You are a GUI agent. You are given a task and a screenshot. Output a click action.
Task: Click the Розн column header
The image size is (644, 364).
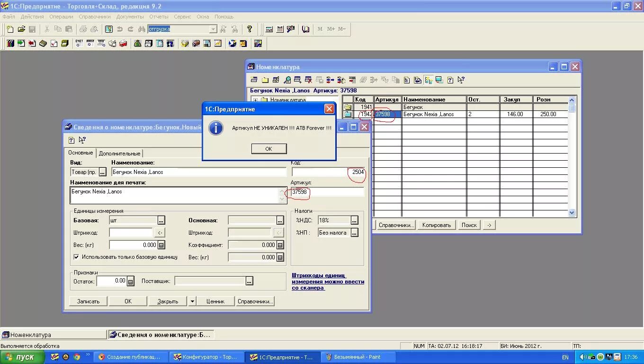[x=550, y=100]
